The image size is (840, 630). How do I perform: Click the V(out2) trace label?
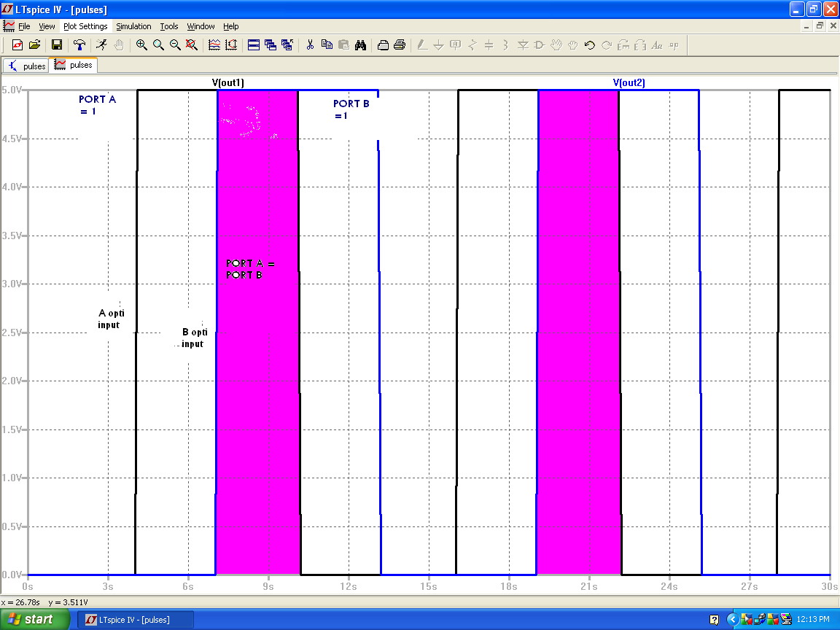(629, 82)
